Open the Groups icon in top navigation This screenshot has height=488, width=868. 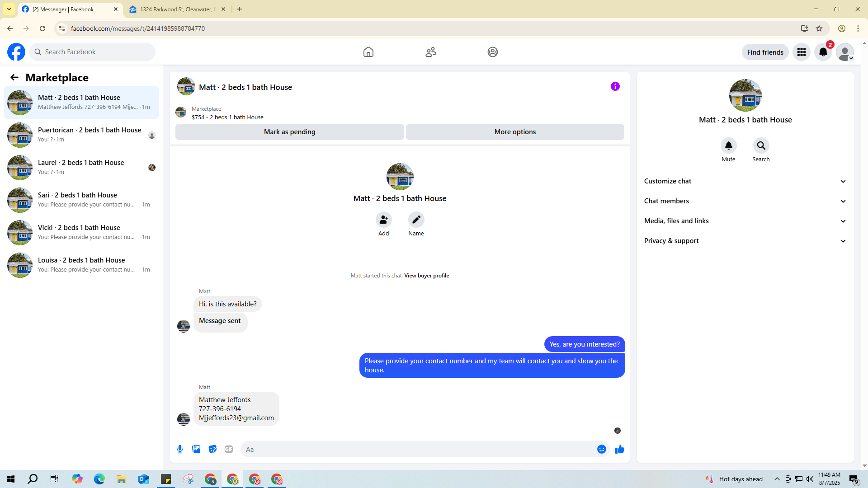493,52
